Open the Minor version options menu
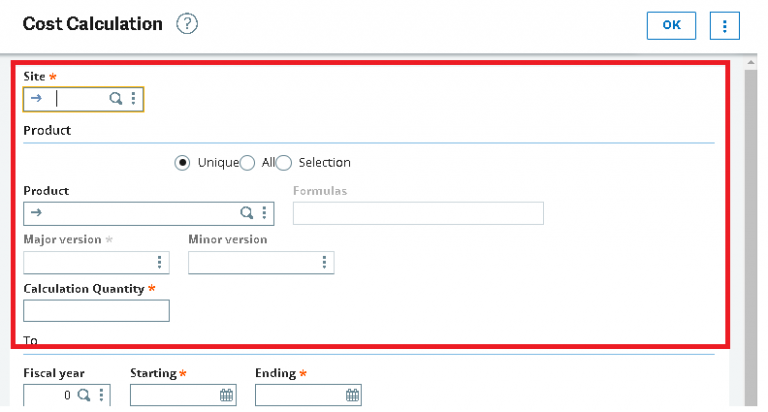The image size is (768, 412). coord(324,262)
